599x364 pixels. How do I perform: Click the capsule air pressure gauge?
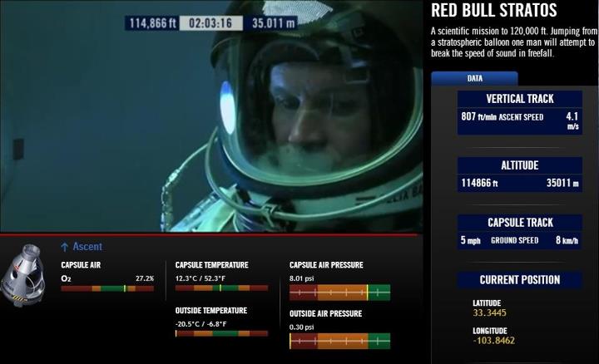point(339,293)
